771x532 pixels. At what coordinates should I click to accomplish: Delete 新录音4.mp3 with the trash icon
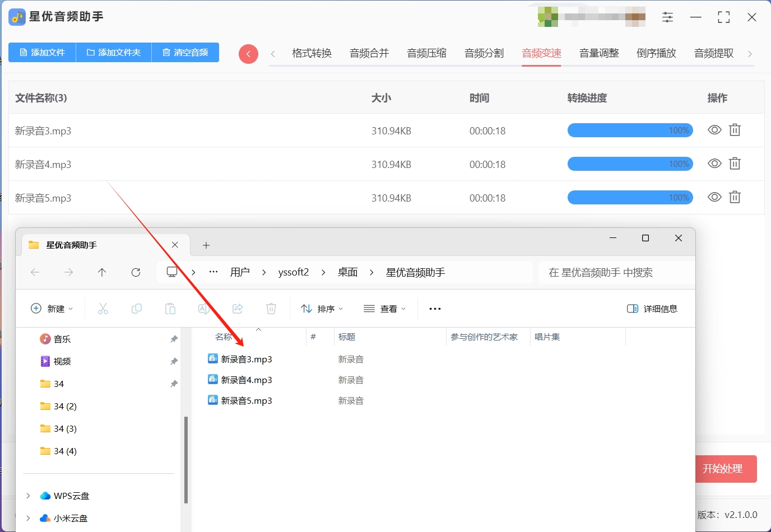point(735,164)
